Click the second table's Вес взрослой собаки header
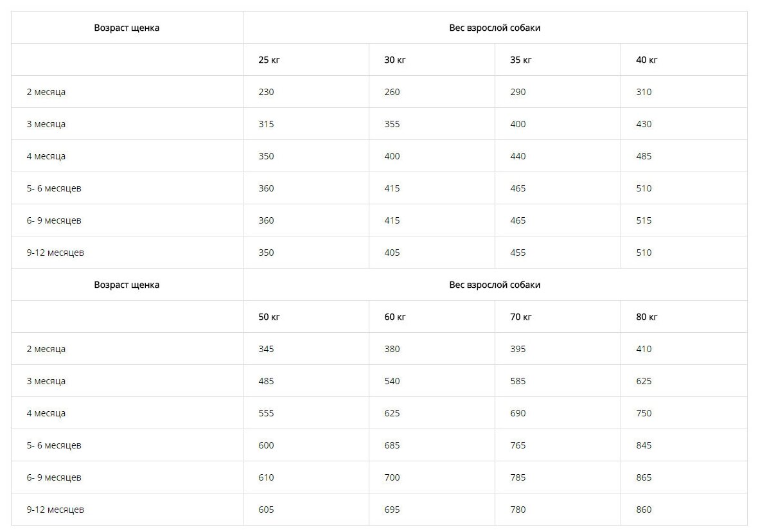Screen dimensions: 758x532 coord(495,285)
